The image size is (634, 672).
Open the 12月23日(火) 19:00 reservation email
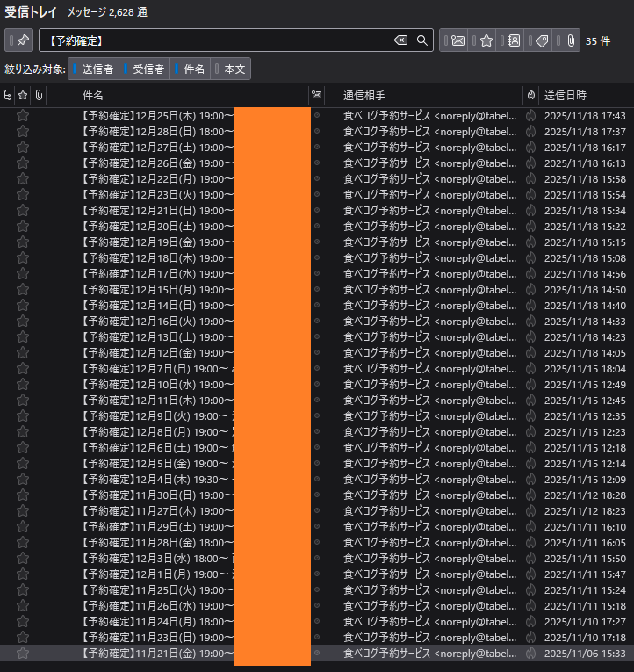point(158,195)
